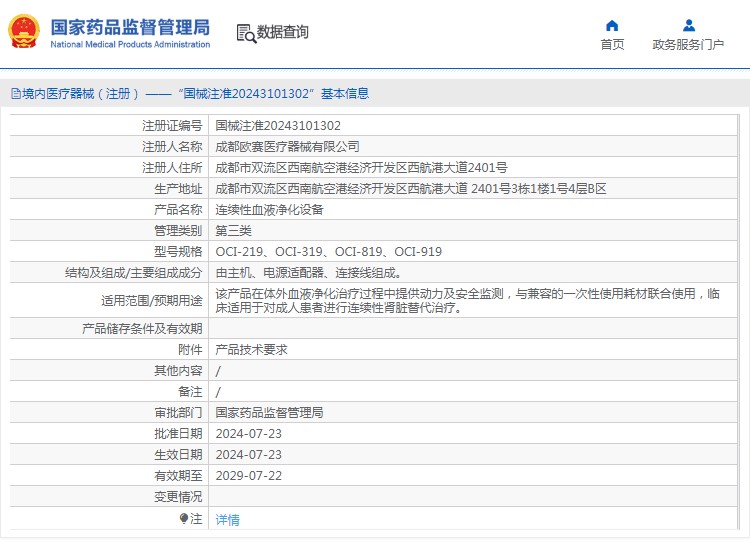Click management class 第三类

[233, 231]
